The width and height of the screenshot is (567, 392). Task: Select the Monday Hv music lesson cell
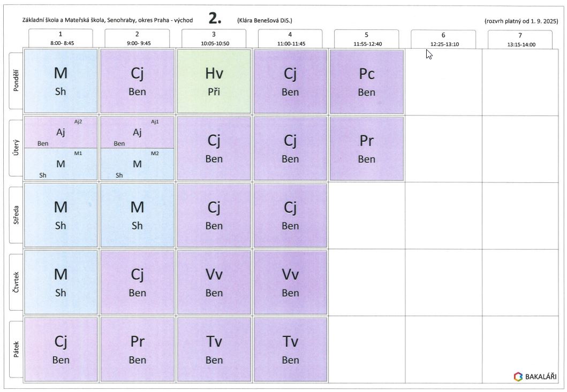click(214, 81)
